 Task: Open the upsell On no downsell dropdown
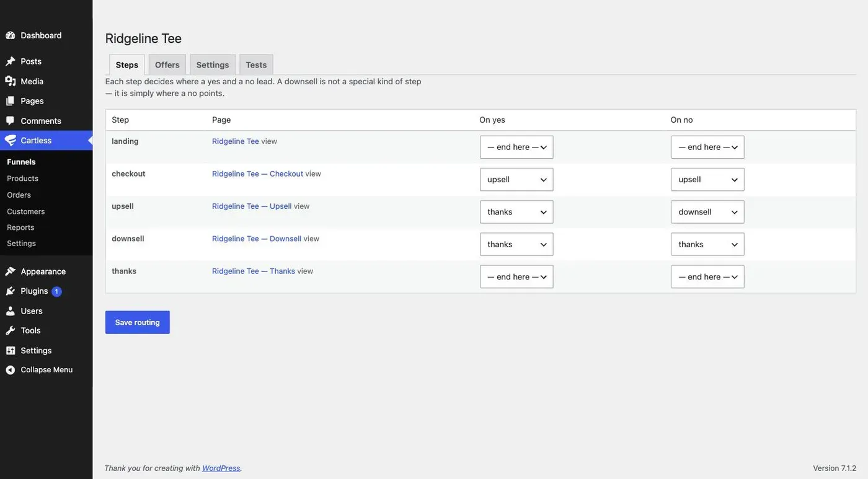coord(707,212)
